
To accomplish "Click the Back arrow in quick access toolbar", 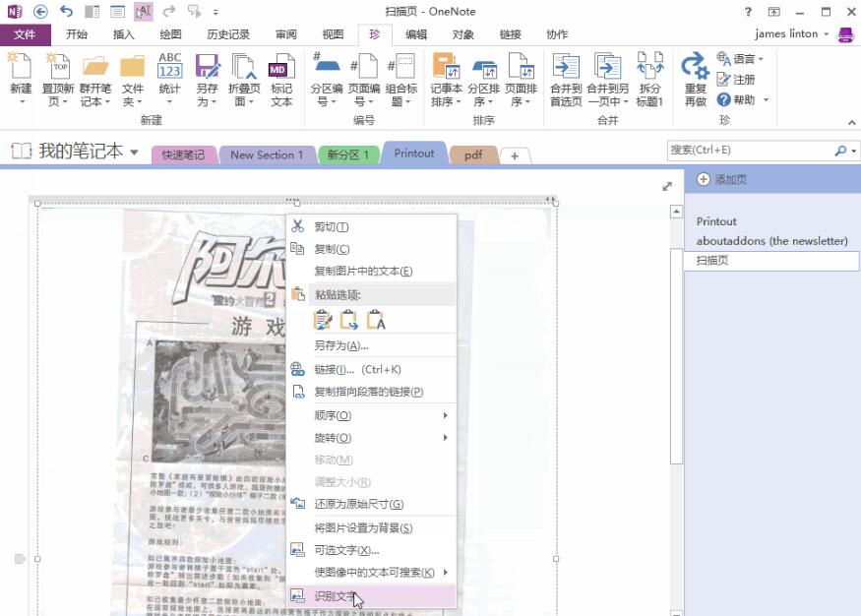I will (x=40, y=12).
